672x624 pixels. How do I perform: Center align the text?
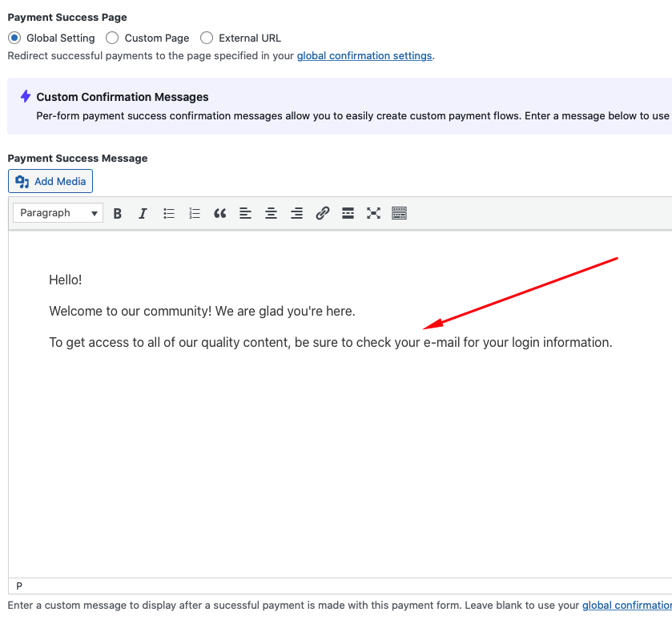point(272,213)
